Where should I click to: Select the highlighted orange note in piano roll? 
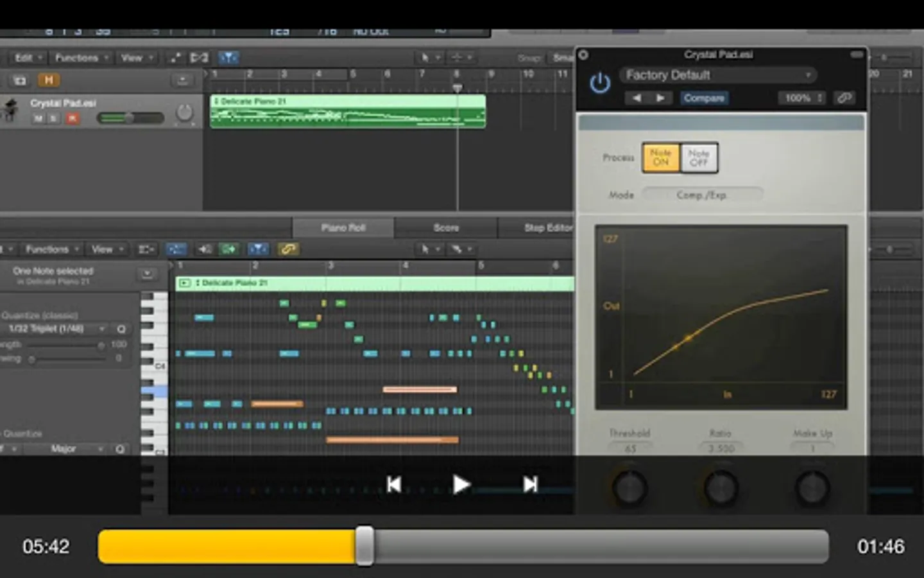420,389
